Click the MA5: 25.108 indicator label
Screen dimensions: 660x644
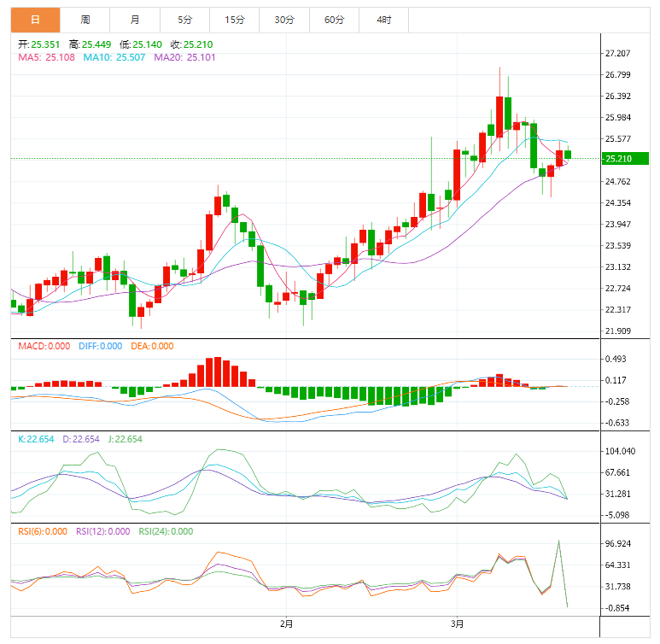[46, 57]
